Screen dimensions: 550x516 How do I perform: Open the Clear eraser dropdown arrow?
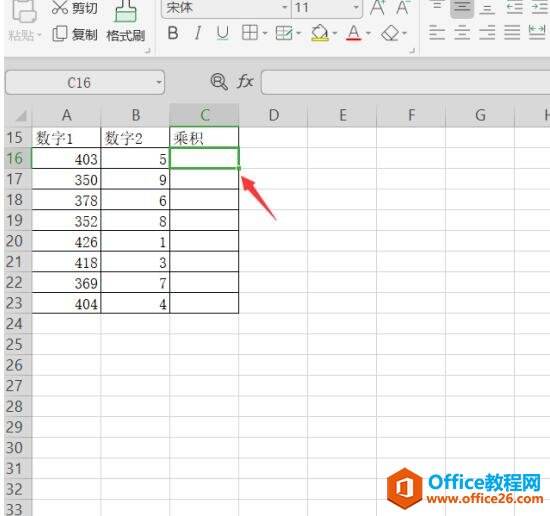[404, 33]
